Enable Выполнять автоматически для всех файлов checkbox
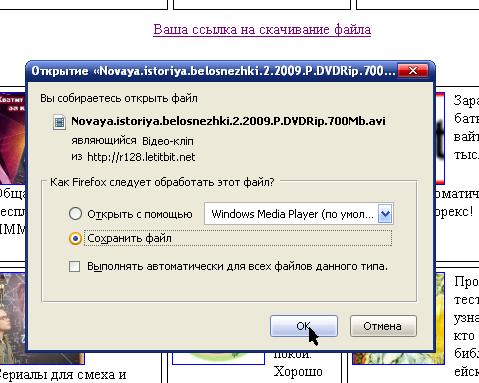The height and width of the screenshot is (383, 479). (74, 266)
